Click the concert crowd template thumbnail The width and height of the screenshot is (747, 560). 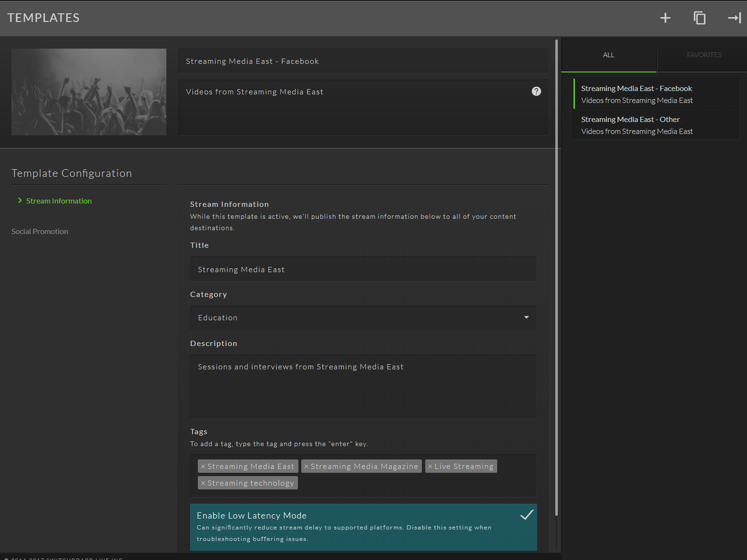coord(89,92)
